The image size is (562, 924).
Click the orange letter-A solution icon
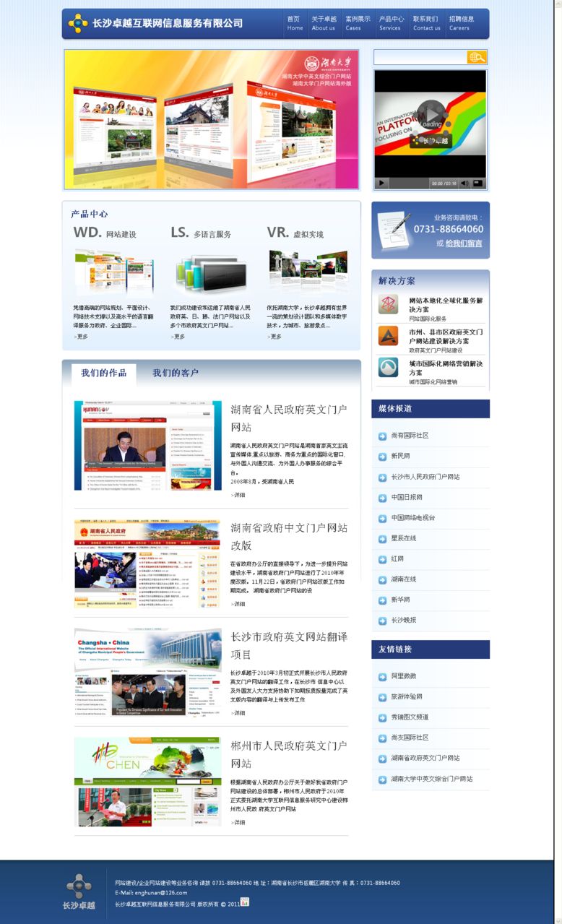click(388, 336)
